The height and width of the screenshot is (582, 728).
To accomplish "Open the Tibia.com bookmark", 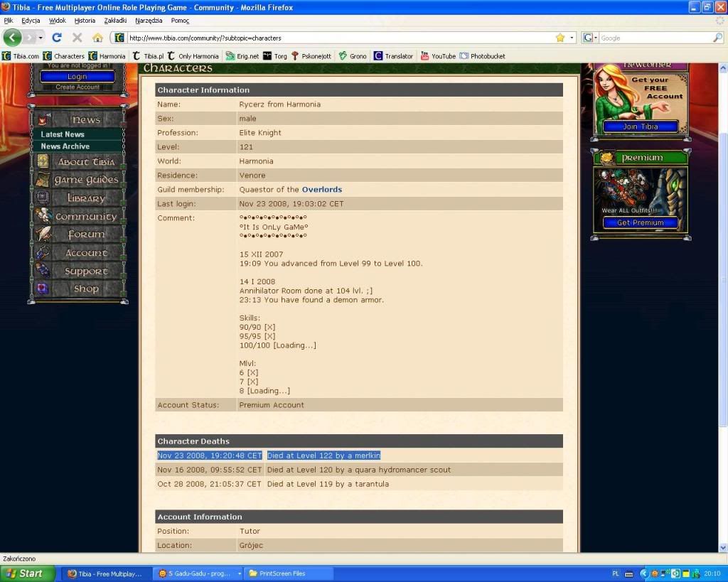I will [x=21, y=56].
